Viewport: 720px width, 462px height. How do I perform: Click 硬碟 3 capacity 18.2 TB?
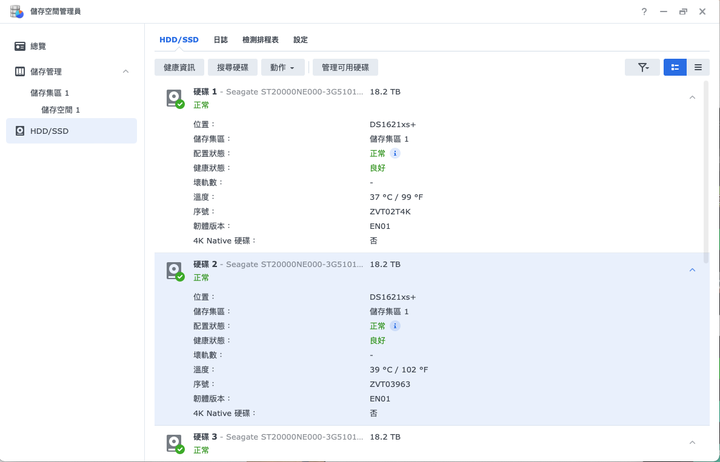coord(385,437)
